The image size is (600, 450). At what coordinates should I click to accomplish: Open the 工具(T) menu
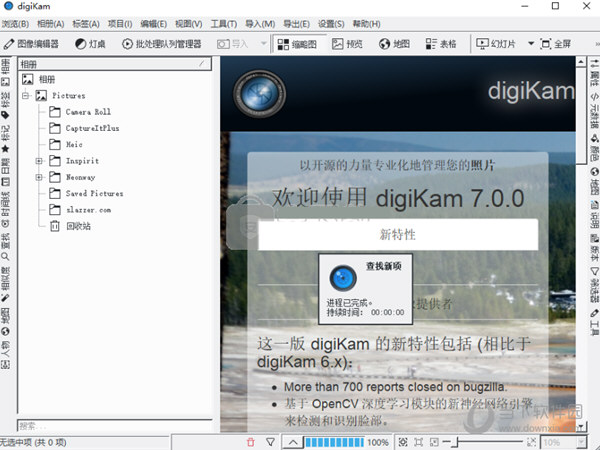click(224, 24)
